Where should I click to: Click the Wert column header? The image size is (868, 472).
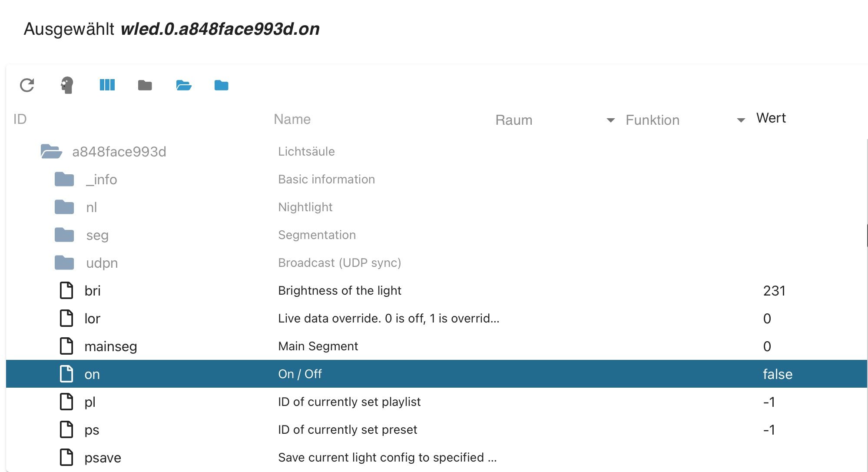coord(771,118)
